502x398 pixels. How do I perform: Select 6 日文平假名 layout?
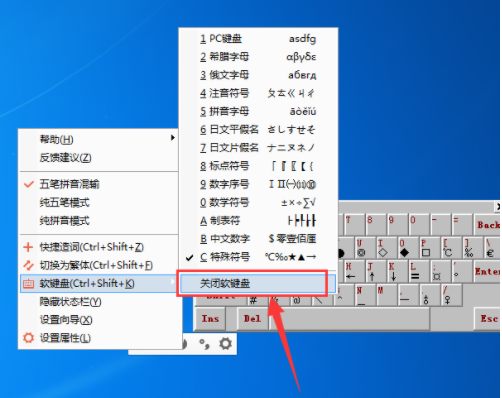click(258, 130)
